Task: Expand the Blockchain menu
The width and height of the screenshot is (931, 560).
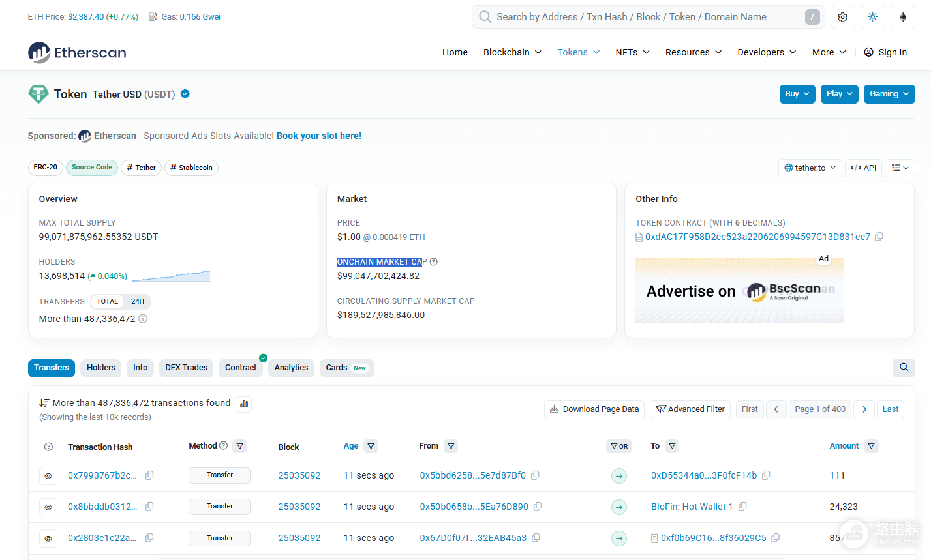Action: coord(512,52)
